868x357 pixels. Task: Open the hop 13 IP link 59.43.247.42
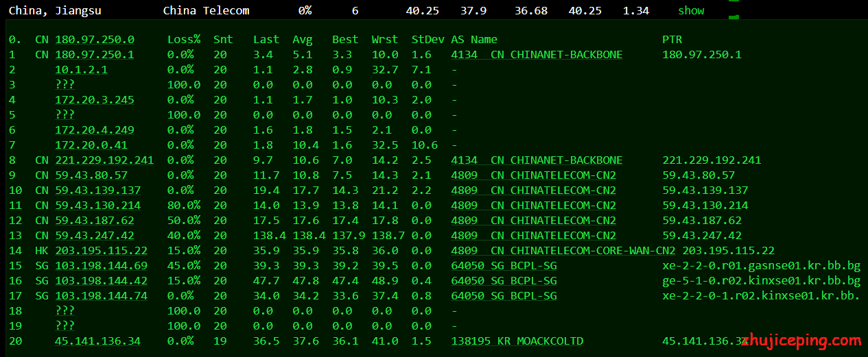click(x=95, y=236)
